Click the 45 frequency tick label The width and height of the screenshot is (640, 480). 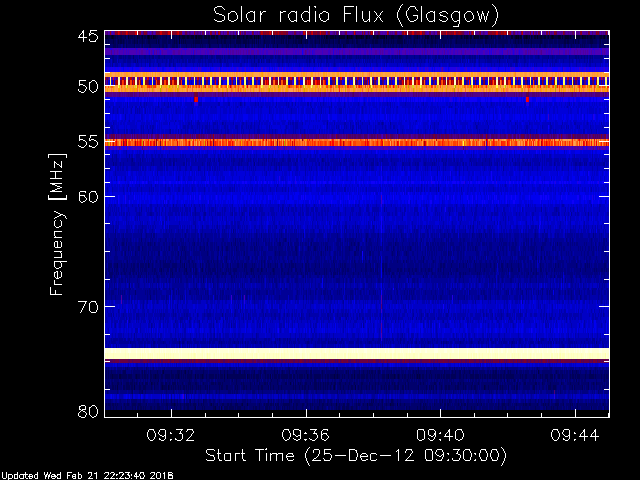click(88, 36)
